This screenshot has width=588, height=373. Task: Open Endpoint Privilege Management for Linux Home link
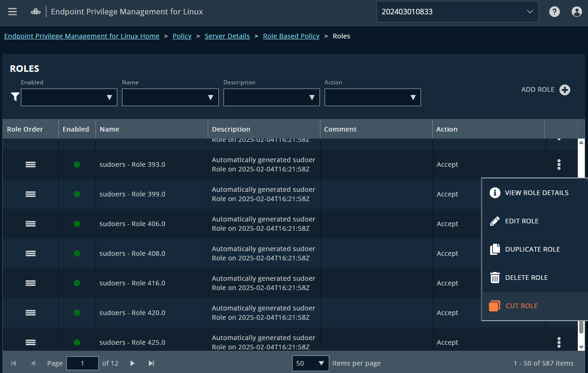(x=82, y=36)
